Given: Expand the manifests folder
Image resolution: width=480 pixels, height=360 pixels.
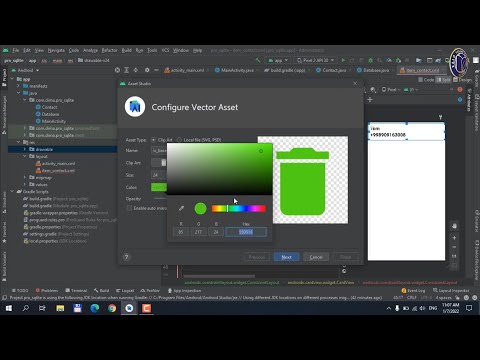Looking at the screenshot, I should tap(19, 86).
